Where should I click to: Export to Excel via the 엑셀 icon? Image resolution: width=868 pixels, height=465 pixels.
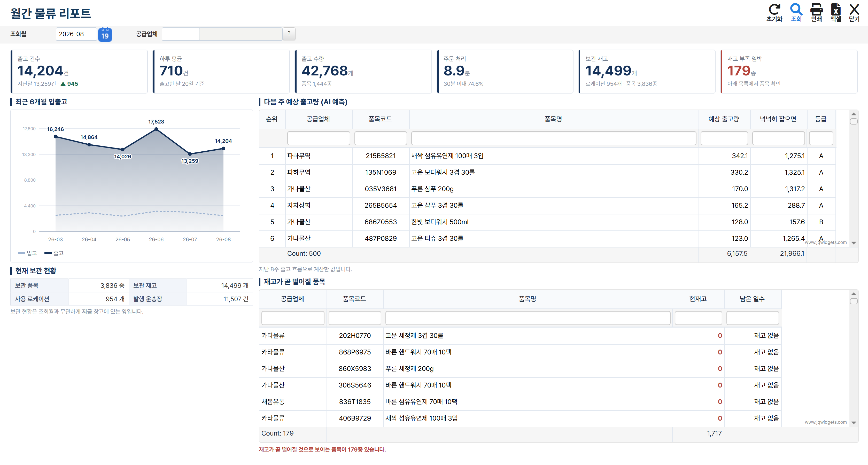click(x=836, y=13)
